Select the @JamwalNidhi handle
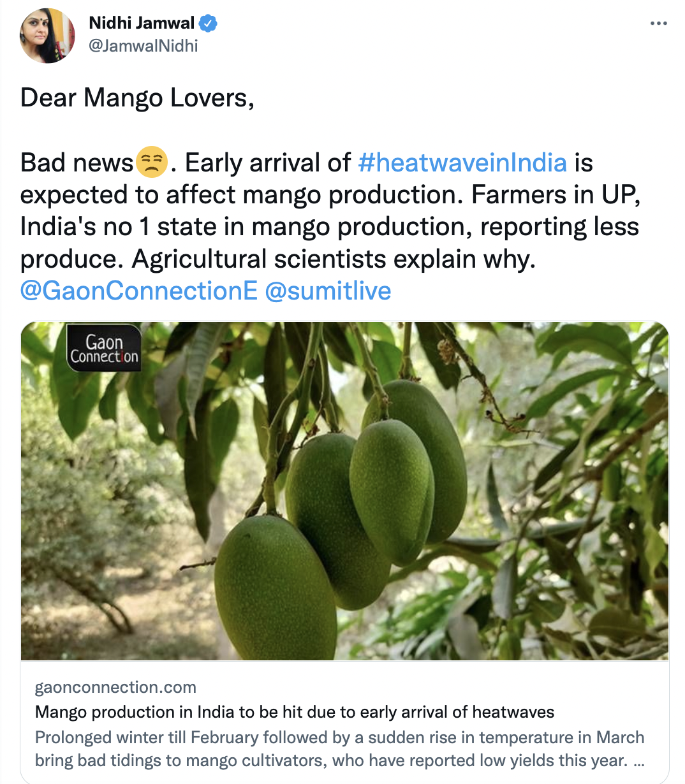Screen dimensions: 685x784 (x=144, y=46)
